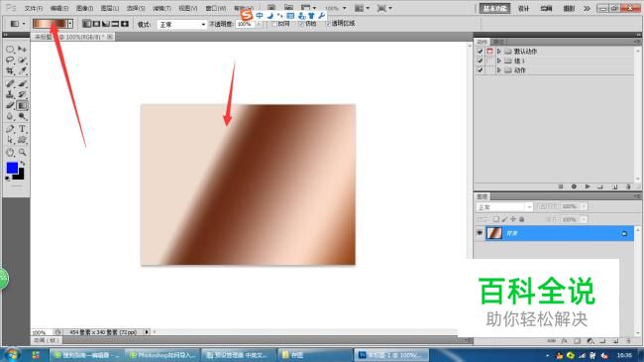644x362 pixels.
Task: Choose the Radial gradient style
Action: (x=96, y=24)
